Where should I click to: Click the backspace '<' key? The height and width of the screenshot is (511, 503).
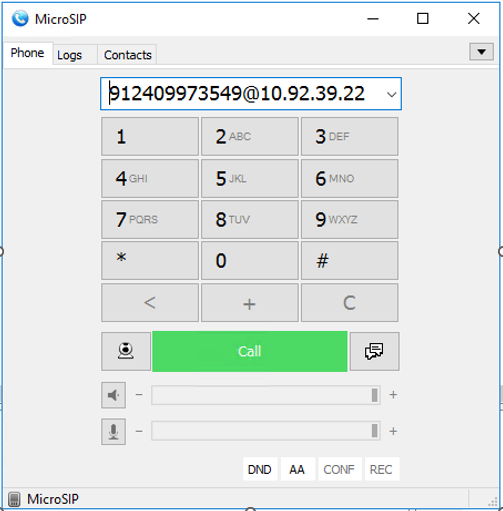coord(150,303)
